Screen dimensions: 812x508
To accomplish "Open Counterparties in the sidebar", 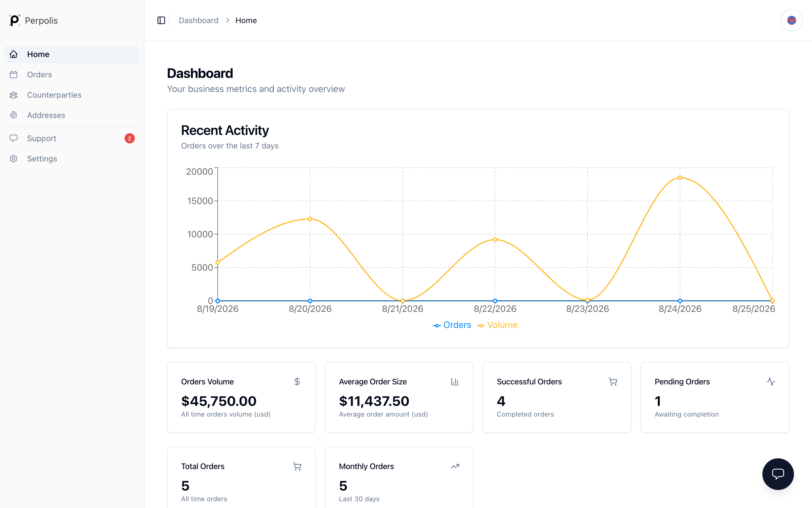I will pos(72,95).
